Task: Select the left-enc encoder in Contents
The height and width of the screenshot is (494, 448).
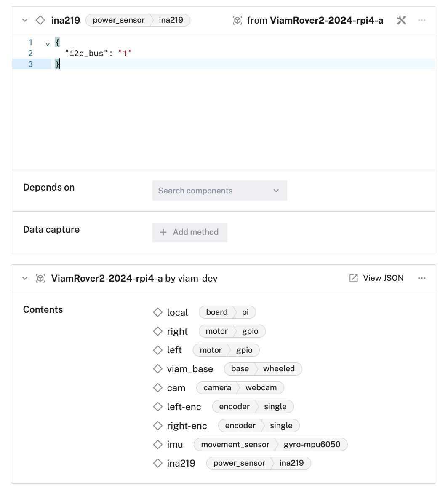Action: tap(184, 407)
